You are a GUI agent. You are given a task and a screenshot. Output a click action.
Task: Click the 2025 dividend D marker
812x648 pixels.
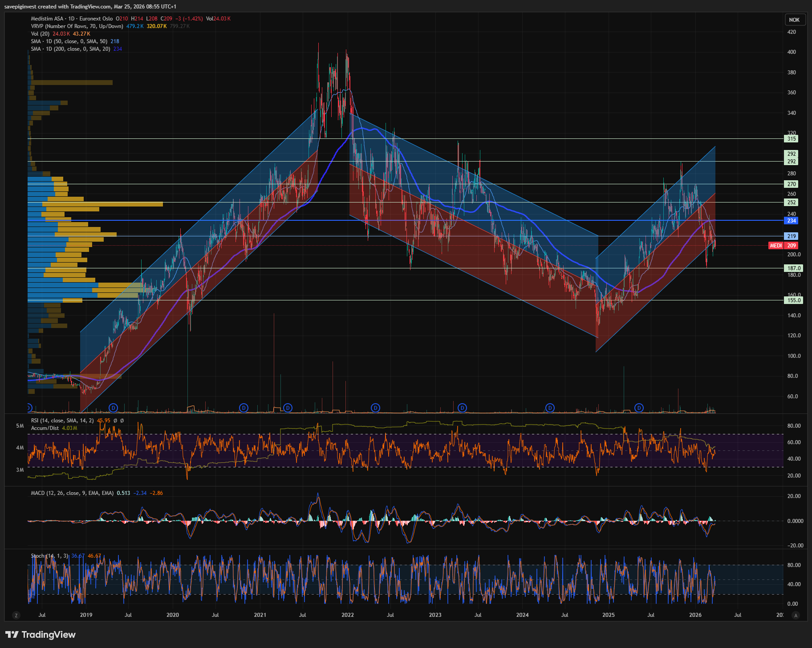639,408
